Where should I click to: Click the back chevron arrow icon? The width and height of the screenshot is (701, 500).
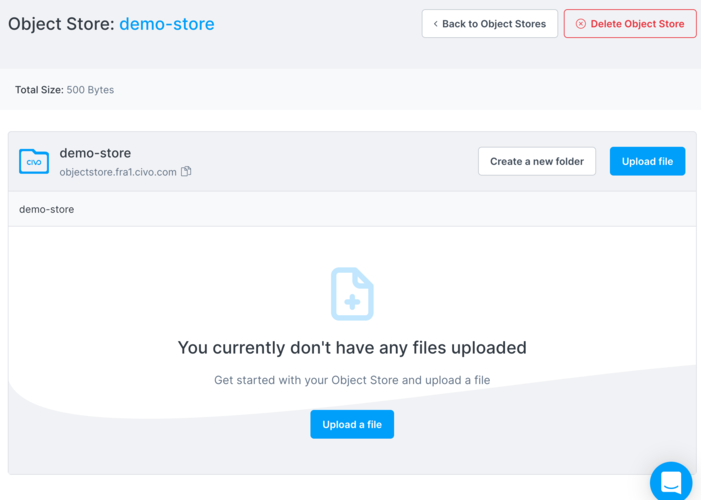tap(435, 24)
